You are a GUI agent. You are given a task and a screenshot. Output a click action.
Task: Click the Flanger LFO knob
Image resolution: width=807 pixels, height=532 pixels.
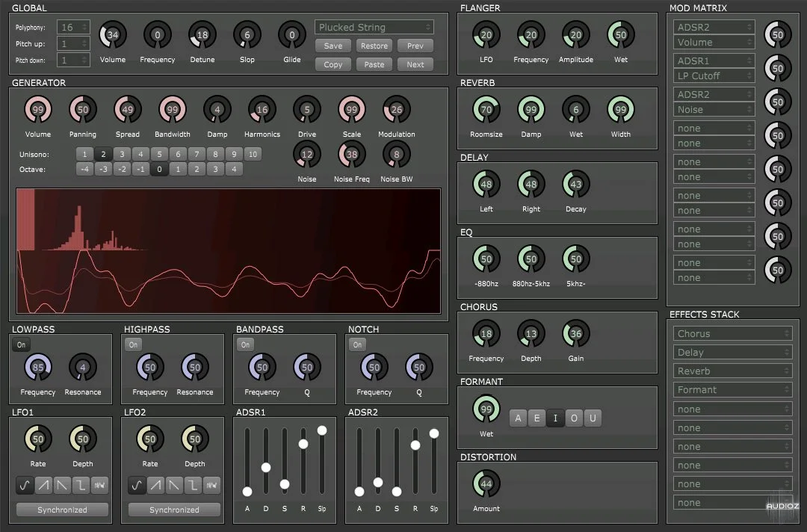(x=486, y=35)
